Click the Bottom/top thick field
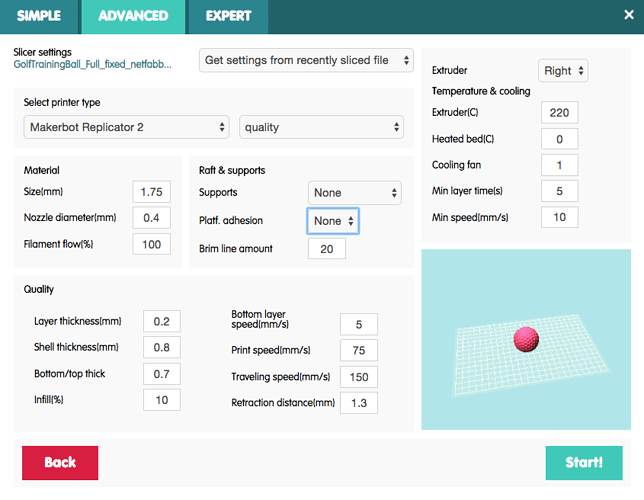This screenshot has width=644, height=500. (x=162, y=374)
